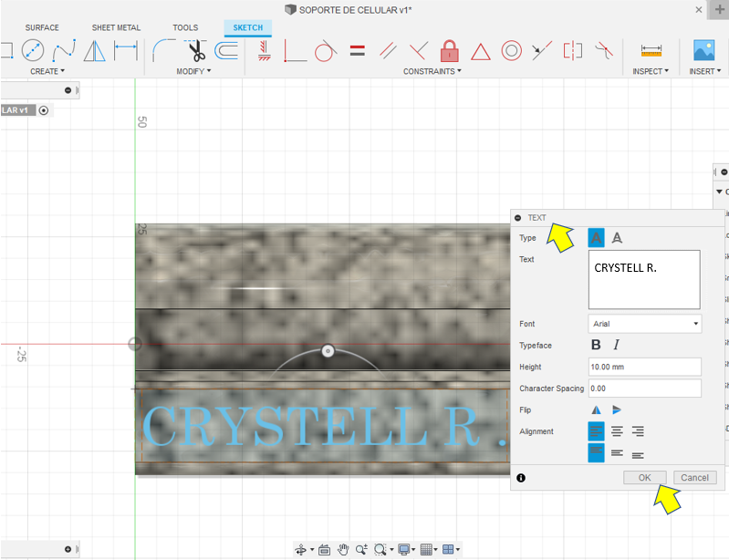Click the Insert image icon
This screenshot has height=560, width=729.
(703, 50)
